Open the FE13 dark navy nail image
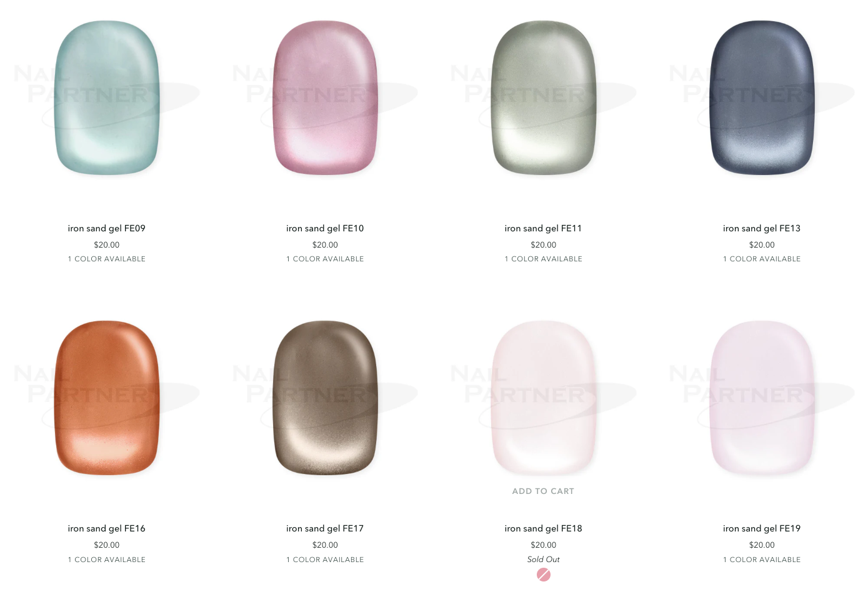The height and width of the screenshot is (599, 868). 762,98
